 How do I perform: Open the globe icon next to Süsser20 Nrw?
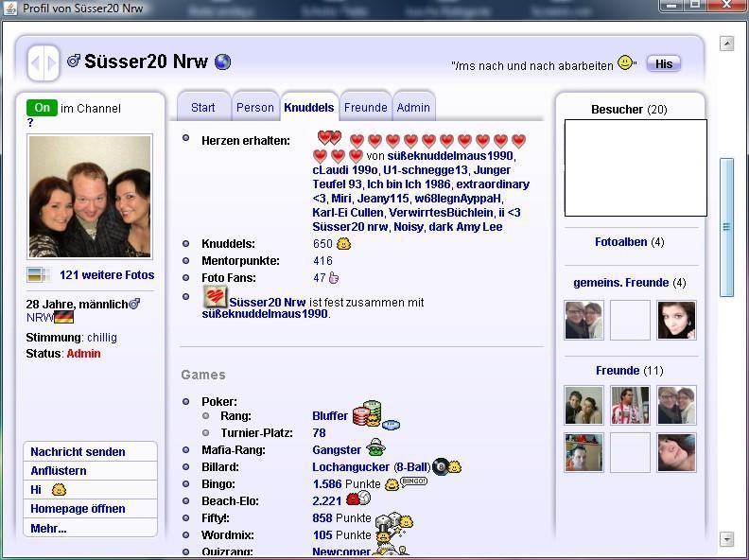coord(222,61)
